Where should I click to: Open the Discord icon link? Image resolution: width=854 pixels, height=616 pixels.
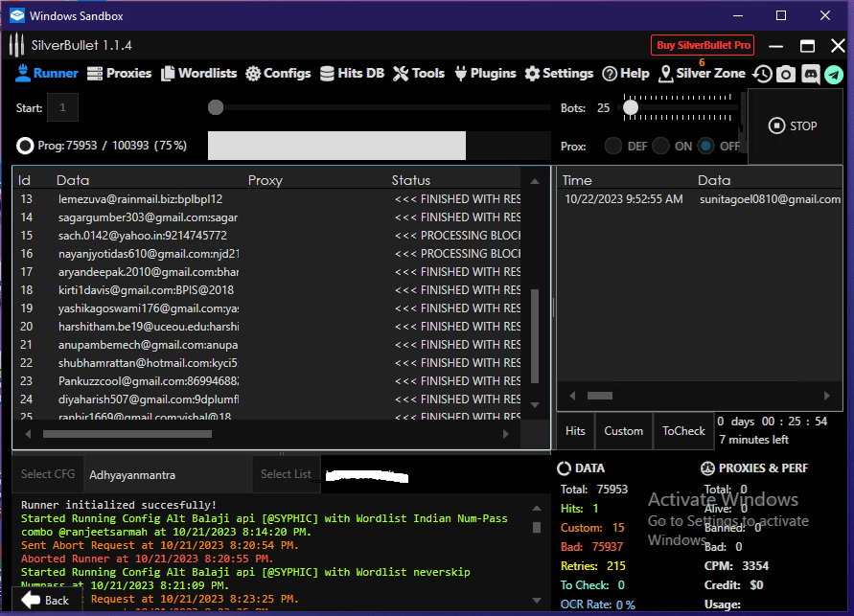[810, 74]
